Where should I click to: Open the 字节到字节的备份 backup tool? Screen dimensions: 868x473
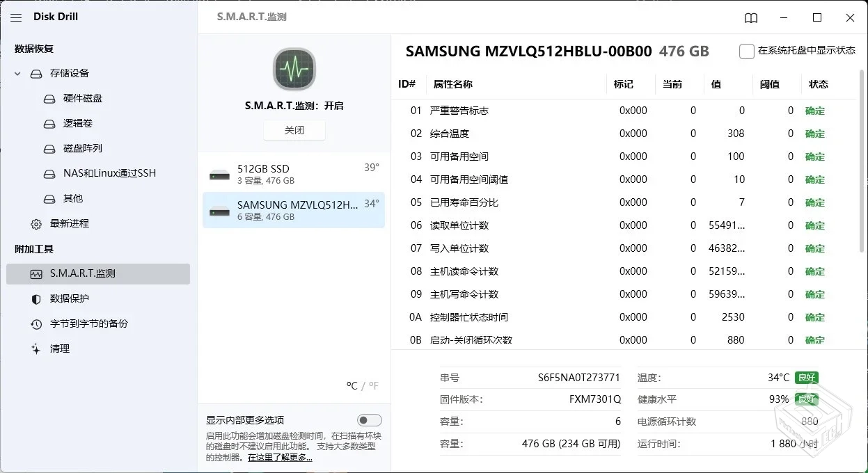point(88,323)
